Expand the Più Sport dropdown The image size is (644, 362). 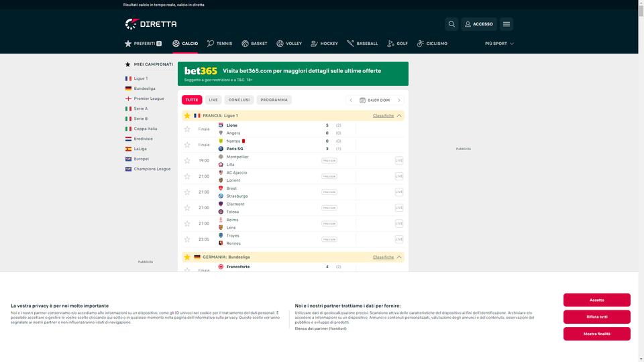coord(499,44)
